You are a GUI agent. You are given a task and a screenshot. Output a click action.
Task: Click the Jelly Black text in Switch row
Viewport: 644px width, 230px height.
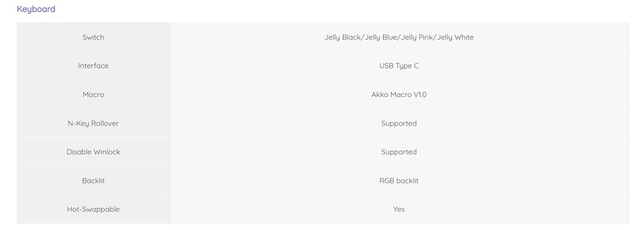click(x=343, y=37)
